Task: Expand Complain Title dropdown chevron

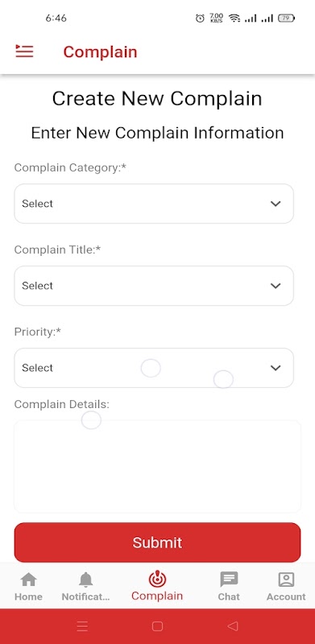Action: coord(275,286)
